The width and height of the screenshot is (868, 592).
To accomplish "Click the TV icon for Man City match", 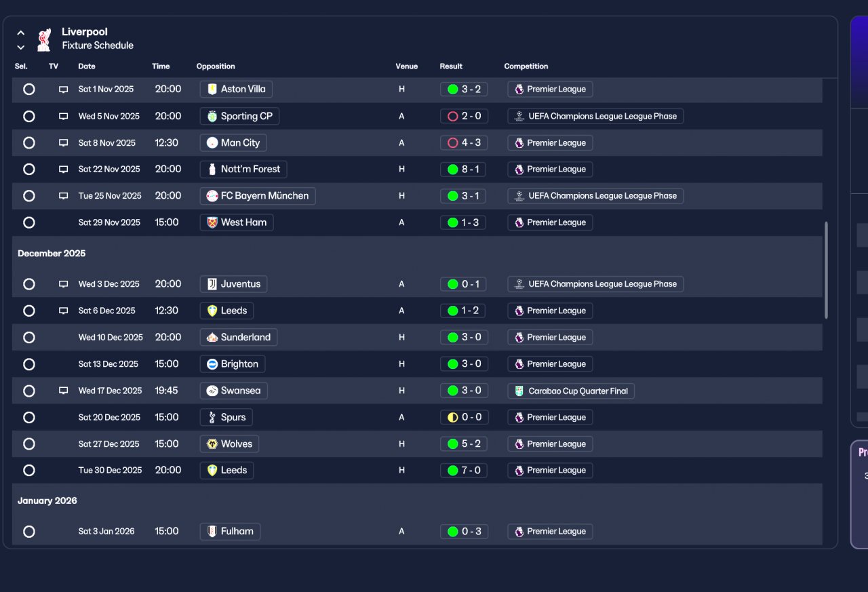I will 64,143.
